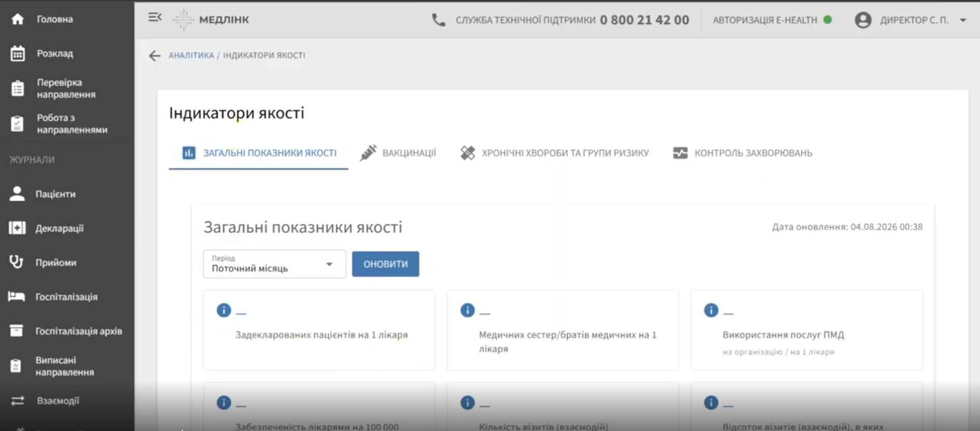Click the Оновити button
This screenshot has height=431, width=980.
click(386, 264)
